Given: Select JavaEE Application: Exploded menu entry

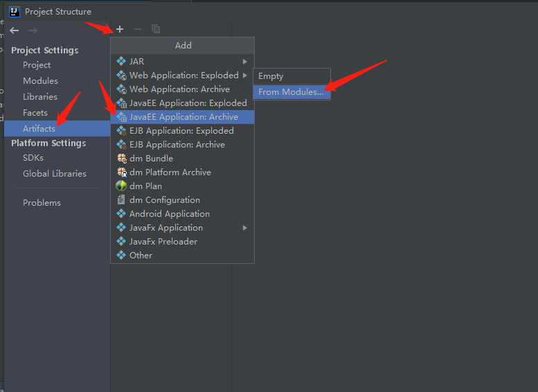Looking at the screenshot, I should (182, 103).
